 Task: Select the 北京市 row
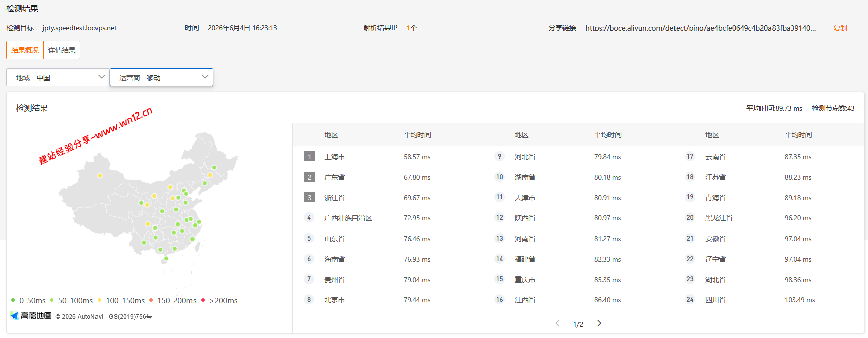tap(388, 300)
